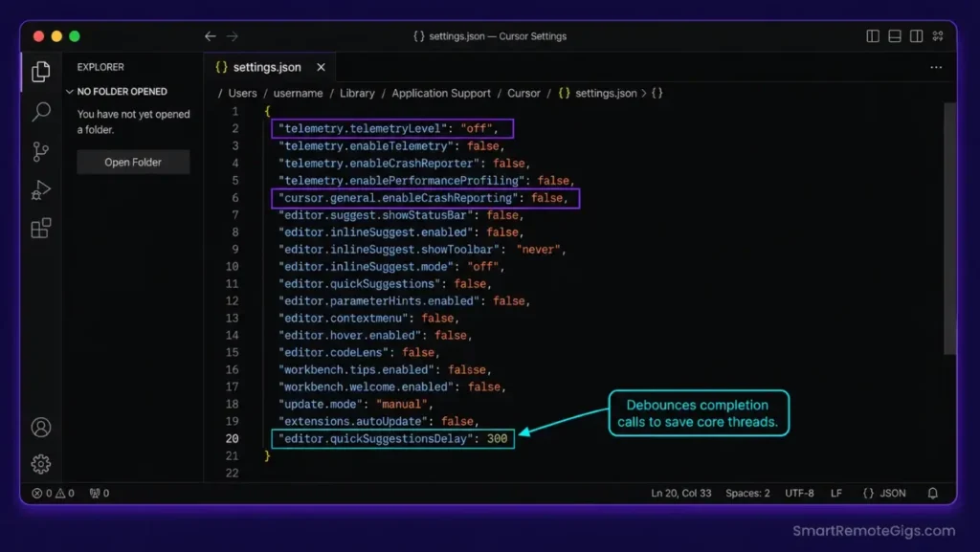Click the misspelled "falsse" value
Screen dimensions: 980x552
467,370
